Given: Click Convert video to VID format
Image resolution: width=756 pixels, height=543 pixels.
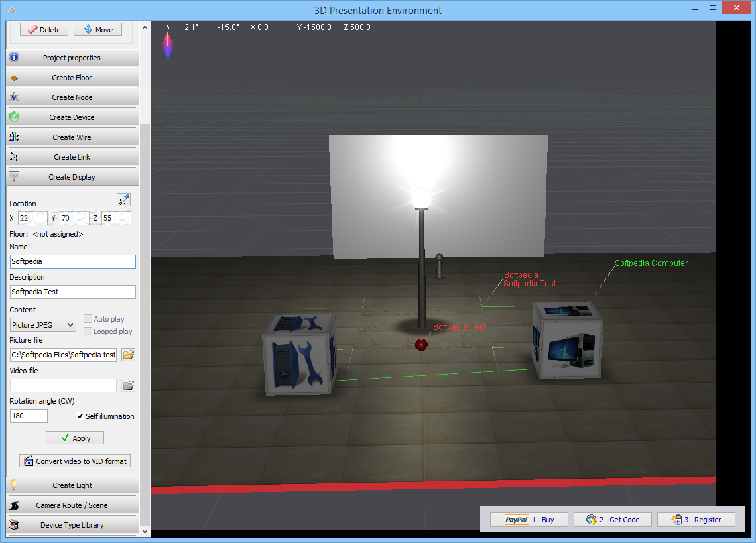Looking at the screenshot, I should point(75,461).
